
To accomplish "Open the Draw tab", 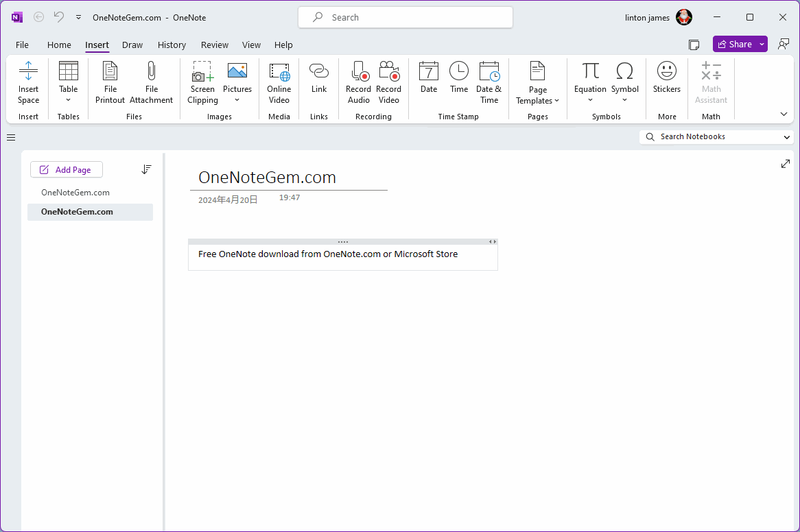I will (x=132, y=45).
